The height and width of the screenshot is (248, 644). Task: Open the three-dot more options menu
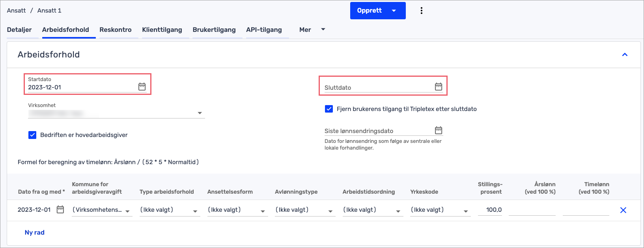(x=422, y=11)
